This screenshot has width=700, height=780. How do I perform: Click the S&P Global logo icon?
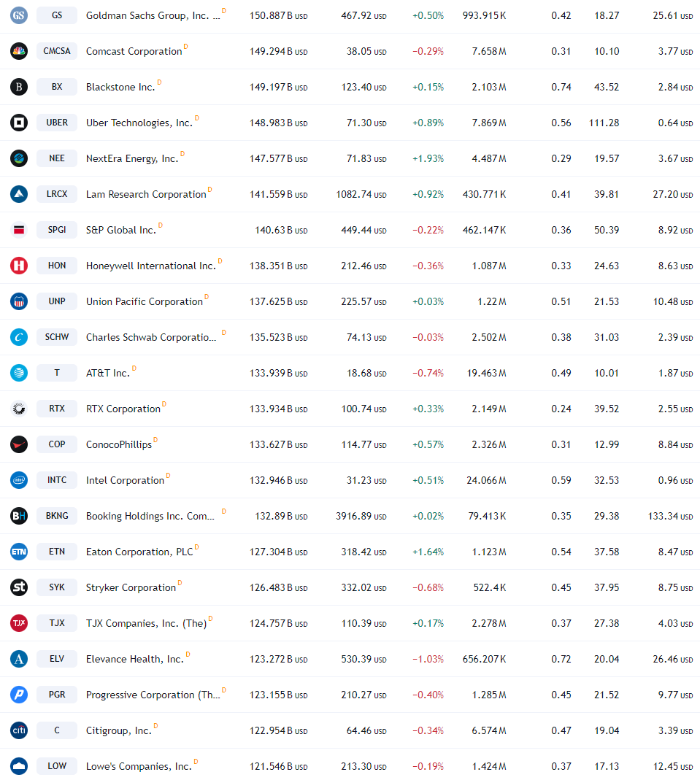point(19,230)
